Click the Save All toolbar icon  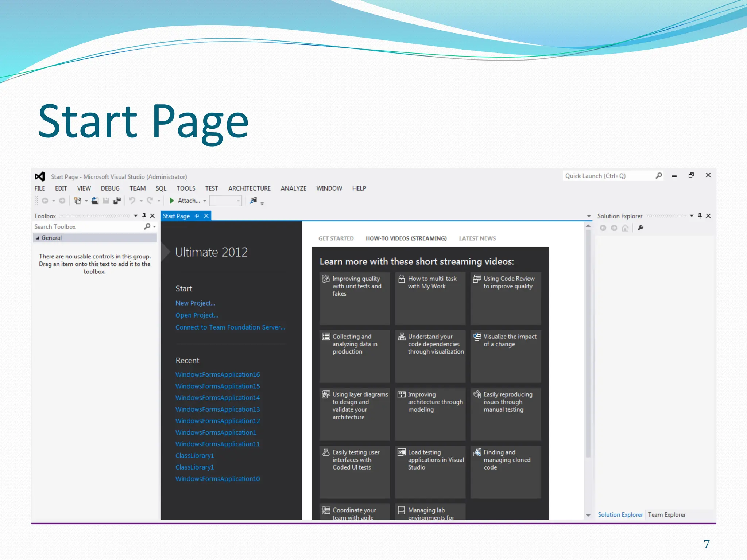tap(117, 201)
